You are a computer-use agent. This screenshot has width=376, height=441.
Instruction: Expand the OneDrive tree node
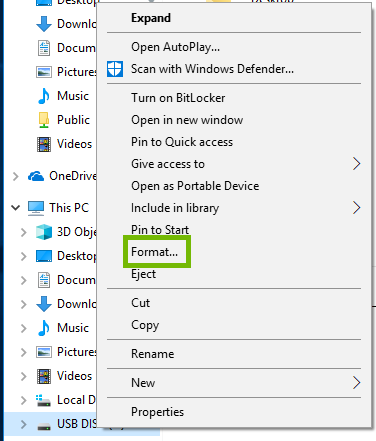[15, 176]
